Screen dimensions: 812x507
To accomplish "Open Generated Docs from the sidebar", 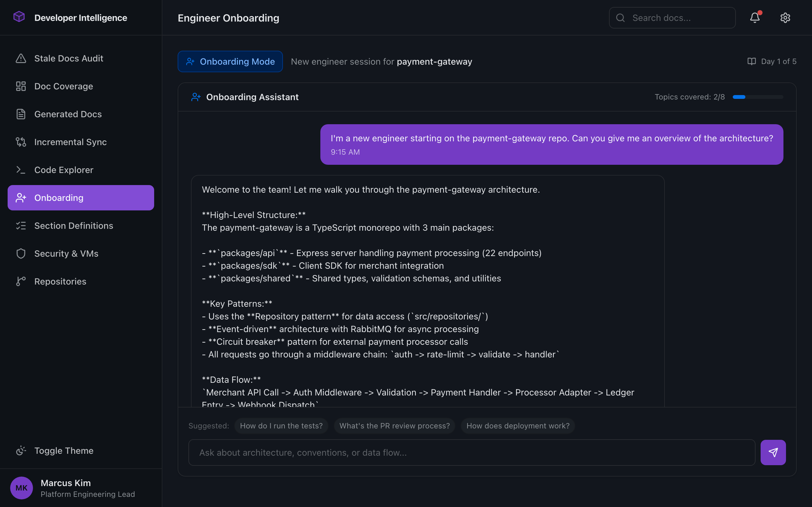I will pos(68,114).
